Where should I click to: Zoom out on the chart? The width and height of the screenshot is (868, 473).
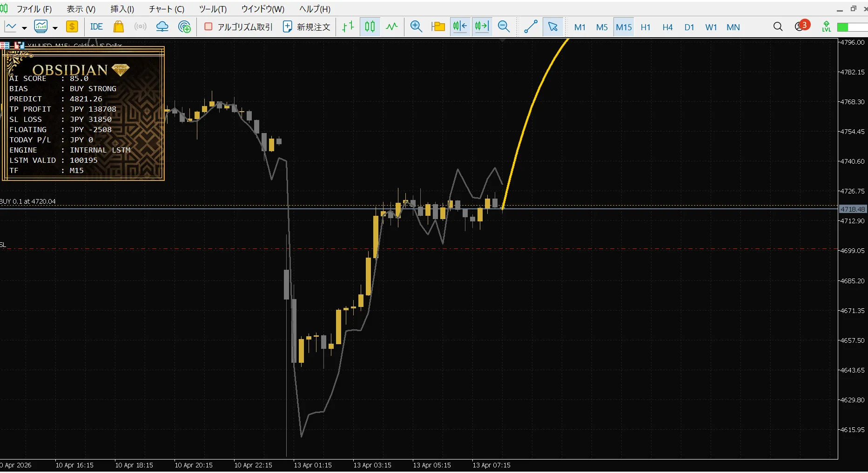504,27
